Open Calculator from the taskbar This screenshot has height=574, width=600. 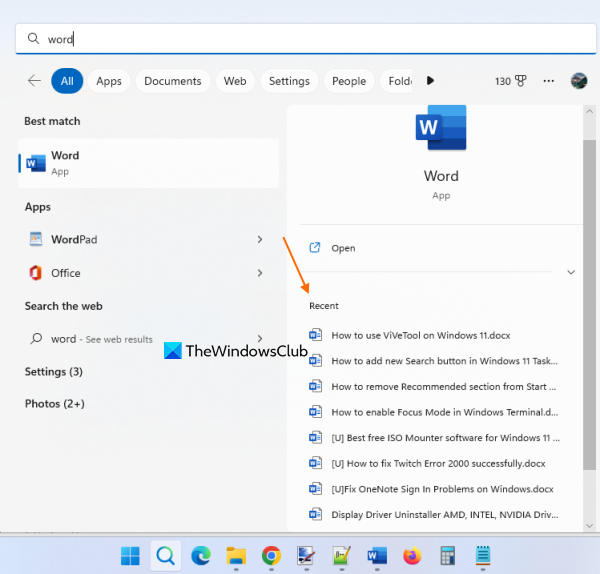[447, 555]
